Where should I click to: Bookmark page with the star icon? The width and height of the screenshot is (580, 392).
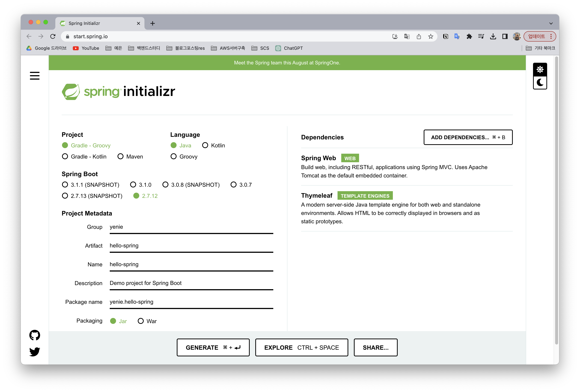[431, 36]
